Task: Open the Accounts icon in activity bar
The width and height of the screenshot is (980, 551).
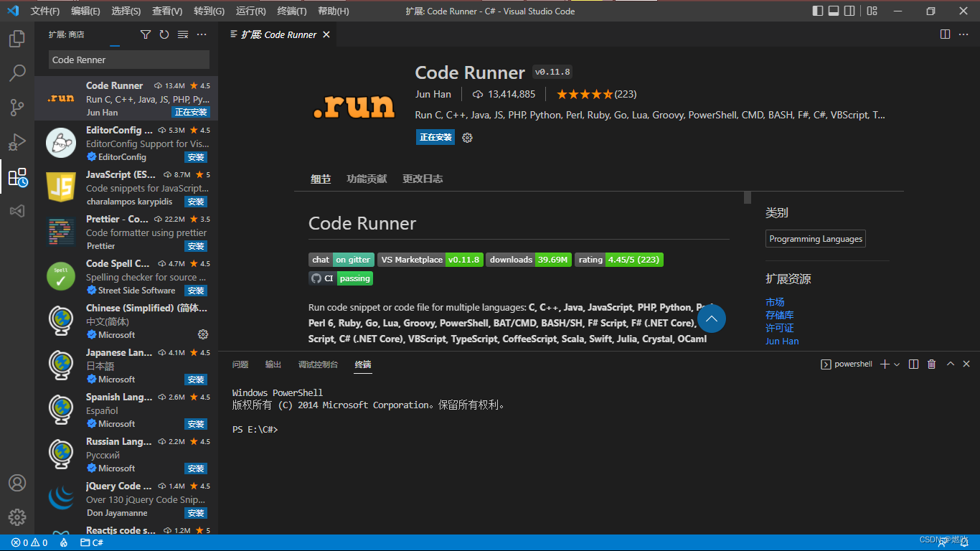Action: click(x=17, y=483)
